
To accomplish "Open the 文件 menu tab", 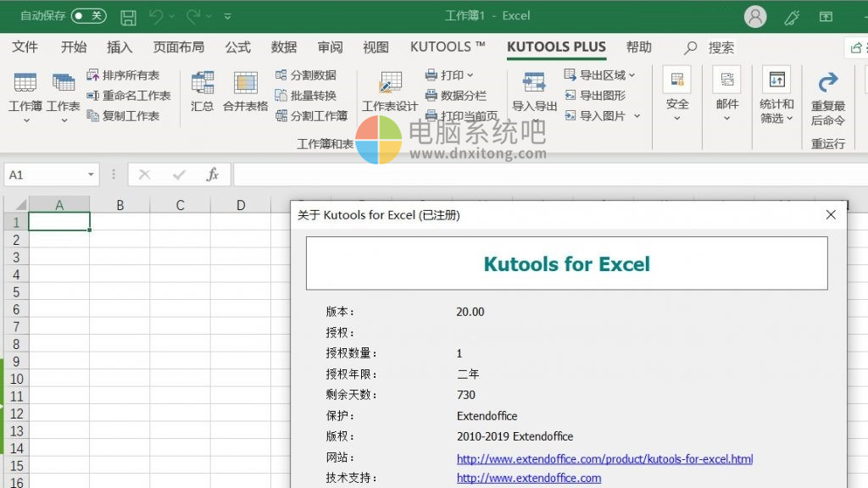I will [25, 47].
